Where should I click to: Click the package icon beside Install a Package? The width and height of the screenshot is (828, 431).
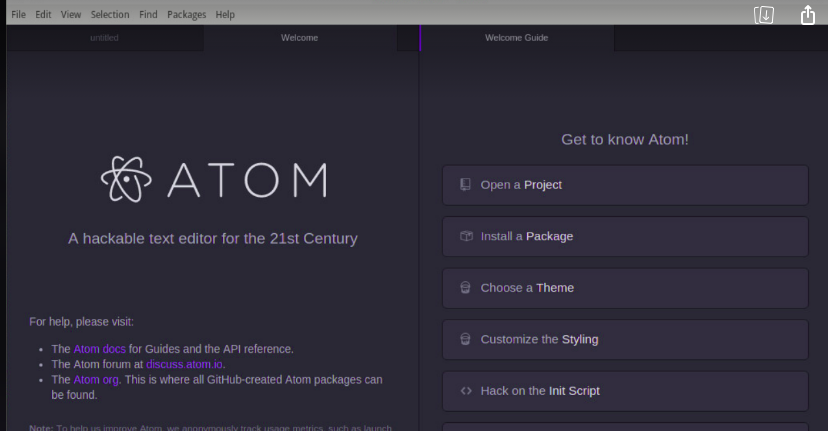pyautogui.click(x=466, y=236)
